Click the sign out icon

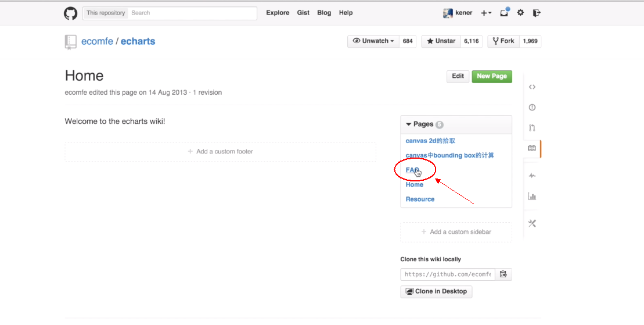click(x=537, y=13)
